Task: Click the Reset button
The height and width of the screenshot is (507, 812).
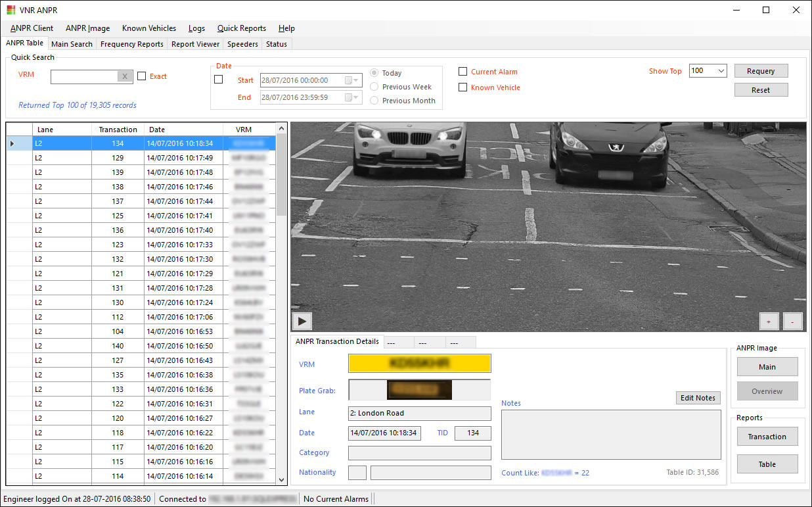Action: [x=761, y=90]
